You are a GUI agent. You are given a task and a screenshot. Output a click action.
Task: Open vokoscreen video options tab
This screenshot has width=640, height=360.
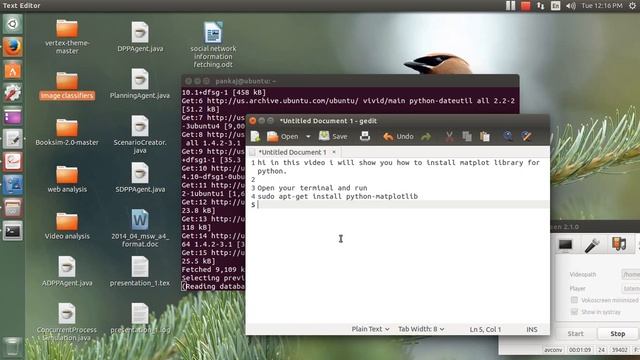(x=619, y=244)
